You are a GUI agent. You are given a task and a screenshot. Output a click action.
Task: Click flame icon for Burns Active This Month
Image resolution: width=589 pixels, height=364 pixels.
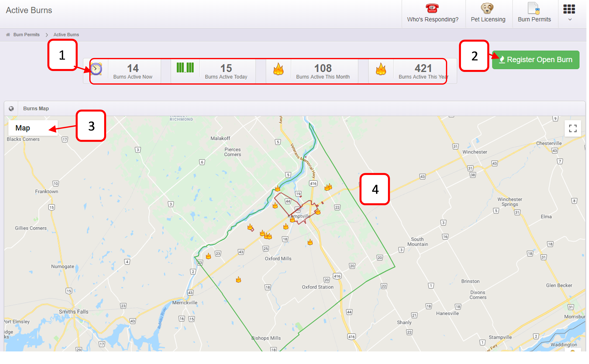(x=278, y=69)
